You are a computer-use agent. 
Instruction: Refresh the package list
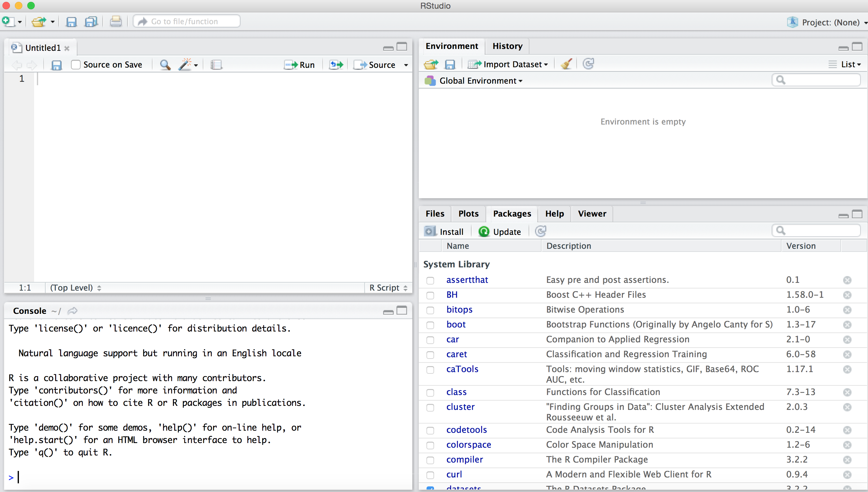(540, 231)
